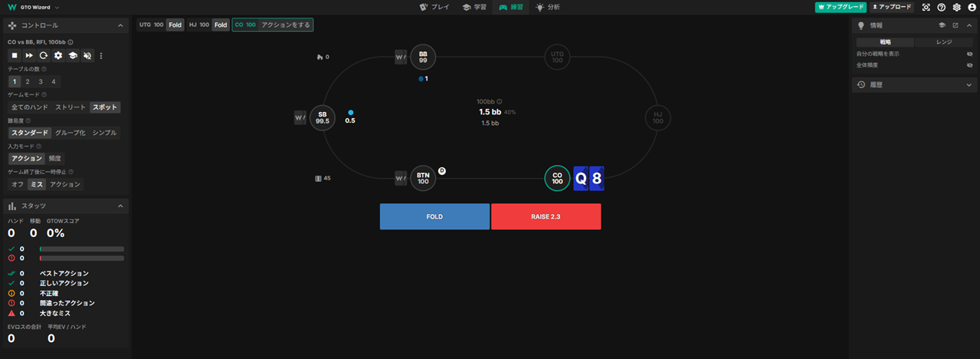The image size is (980, 359).
Task: Toggle the 全体頻度 eye icon
Action: point(969,65)
